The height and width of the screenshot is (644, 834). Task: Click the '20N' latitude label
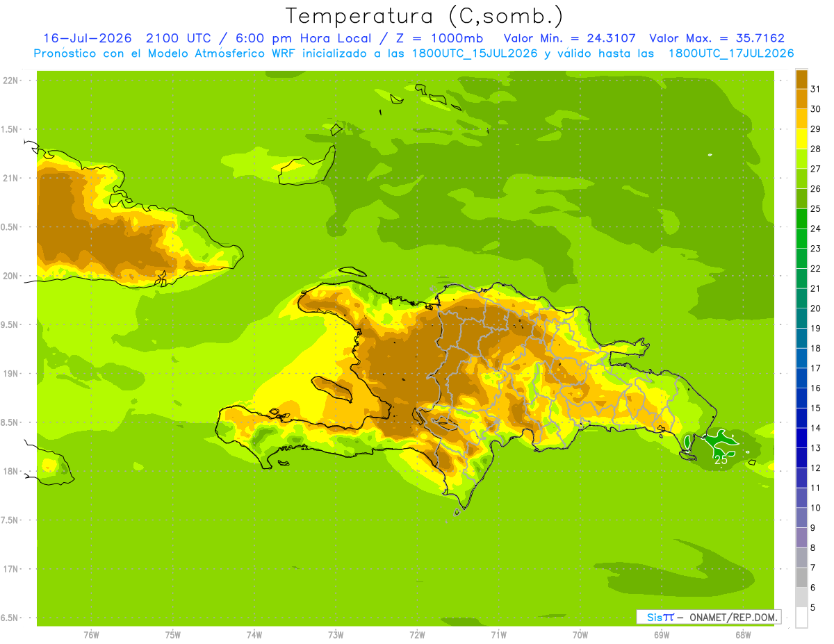point(10,276)
